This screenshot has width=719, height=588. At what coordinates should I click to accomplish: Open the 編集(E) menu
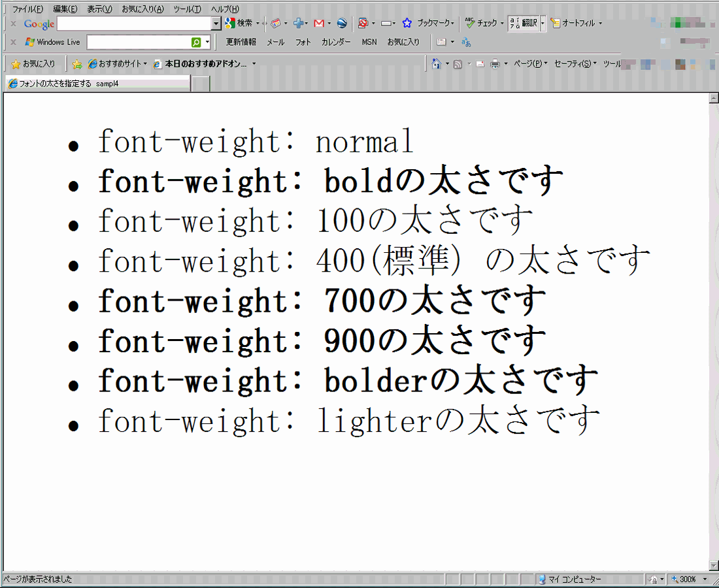coord(65,8)
